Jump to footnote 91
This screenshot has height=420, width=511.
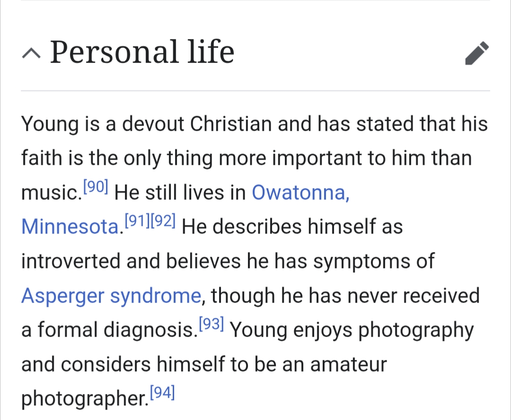[x=137, y=221]
